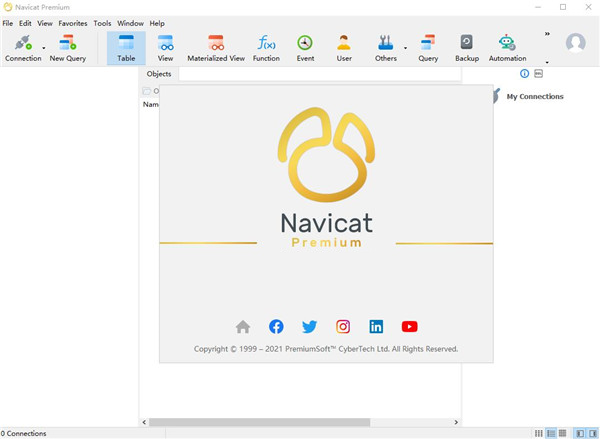Open the Help menu

(157, 23)
